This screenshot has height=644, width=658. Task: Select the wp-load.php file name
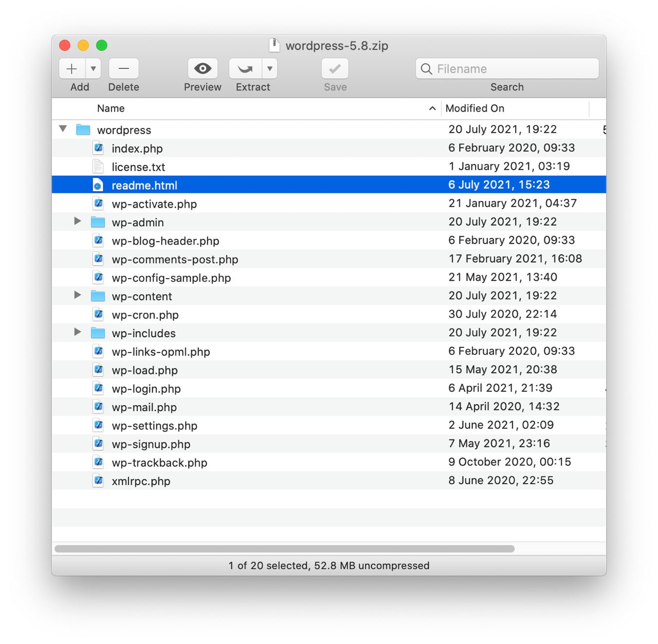144,371
